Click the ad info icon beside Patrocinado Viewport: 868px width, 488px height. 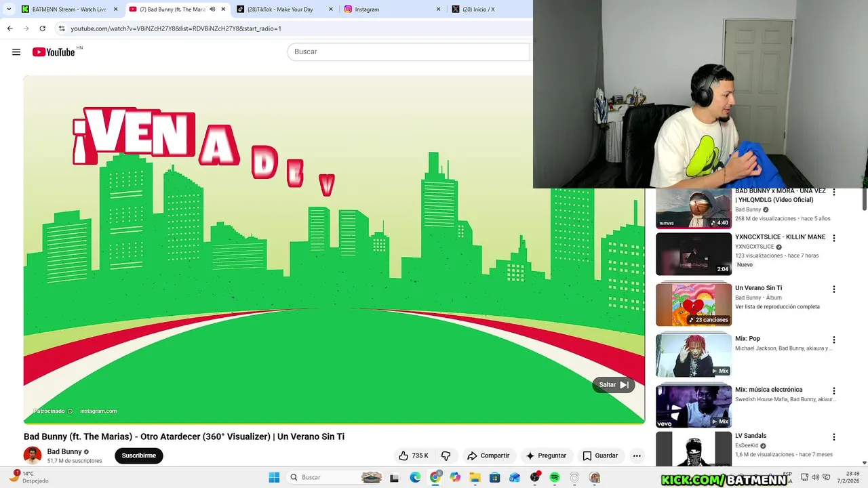pos(70,411)
